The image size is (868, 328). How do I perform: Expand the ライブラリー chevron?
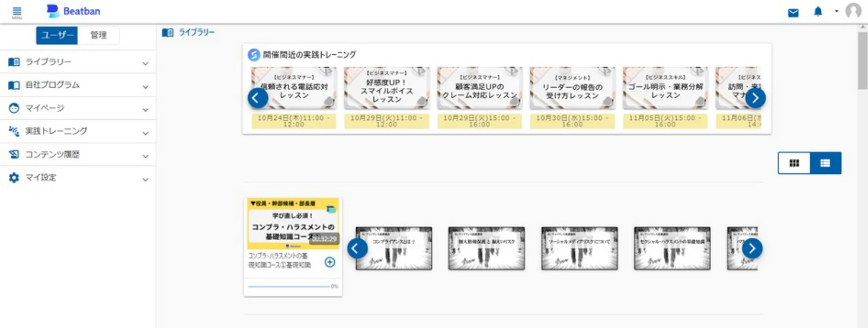tap(146, 64)
